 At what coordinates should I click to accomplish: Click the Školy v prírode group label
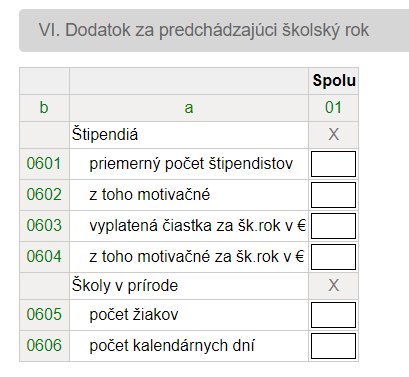125,286
